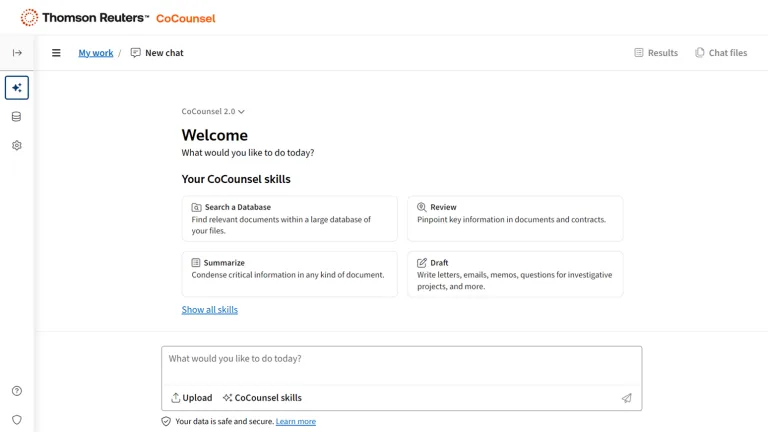Click the shield icon at sidebar bottom
768x432 pixels.
[x=17, y=420]
